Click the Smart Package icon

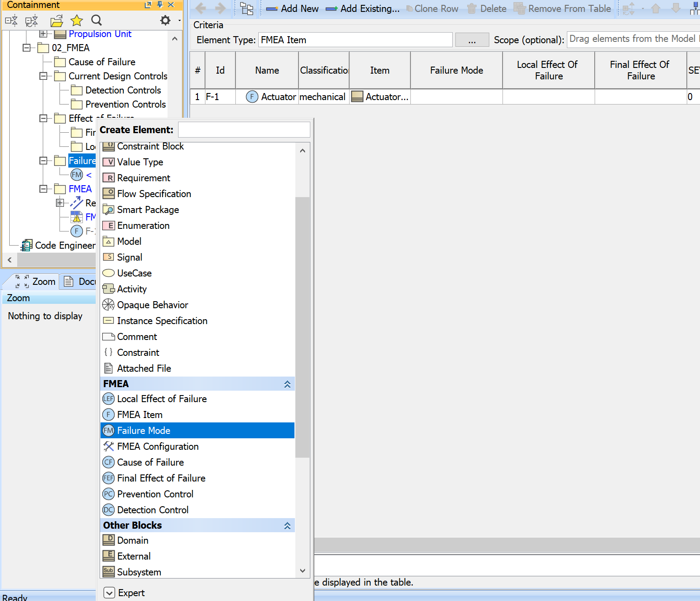(108, 209)
